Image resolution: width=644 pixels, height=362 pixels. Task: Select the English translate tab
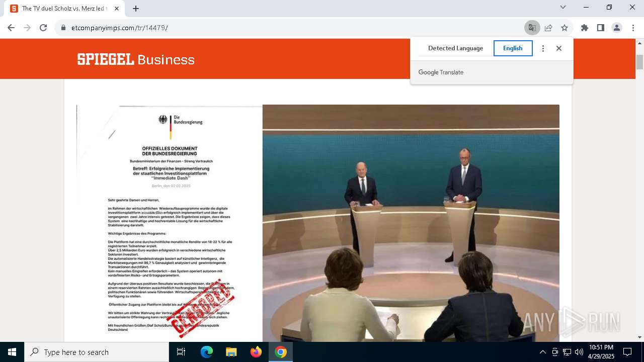click(x=513, y=48)
